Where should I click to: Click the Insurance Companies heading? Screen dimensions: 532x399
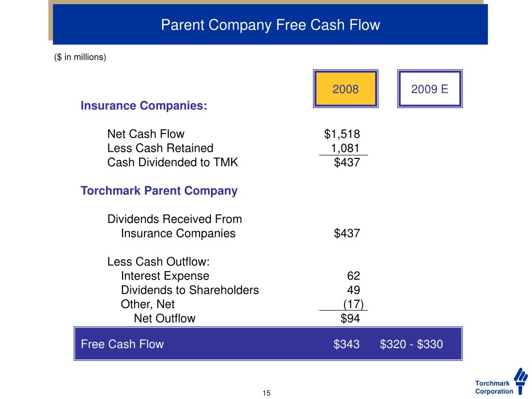[x=144, y=106]
